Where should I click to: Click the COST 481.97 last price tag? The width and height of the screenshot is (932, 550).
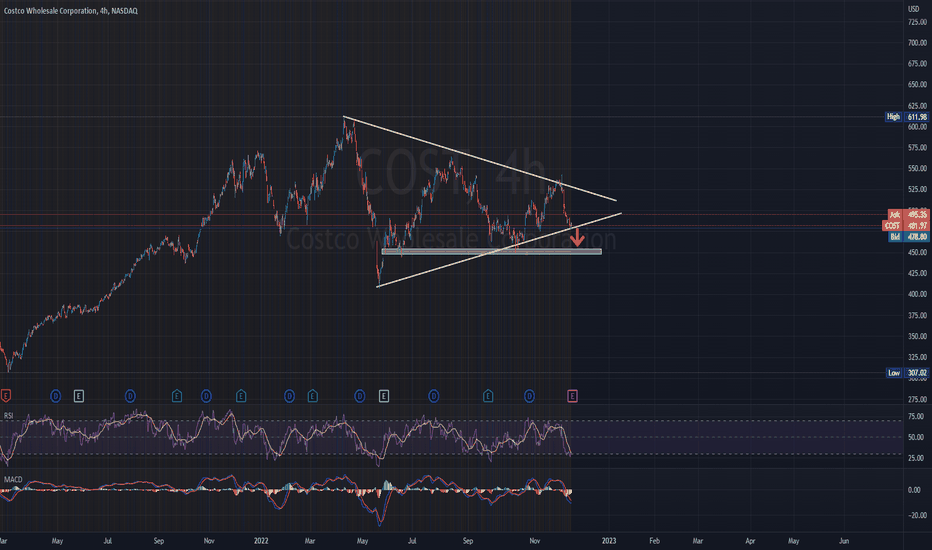(905, 226)
